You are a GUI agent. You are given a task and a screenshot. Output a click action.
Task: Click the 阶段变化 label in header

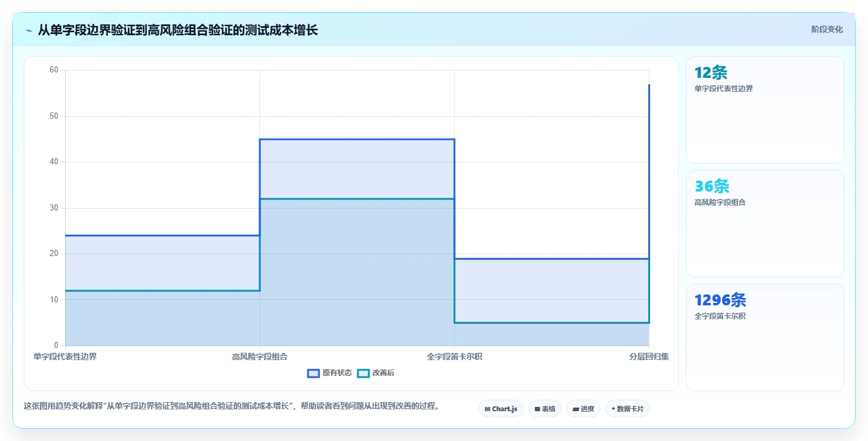[x=827, y=29]
